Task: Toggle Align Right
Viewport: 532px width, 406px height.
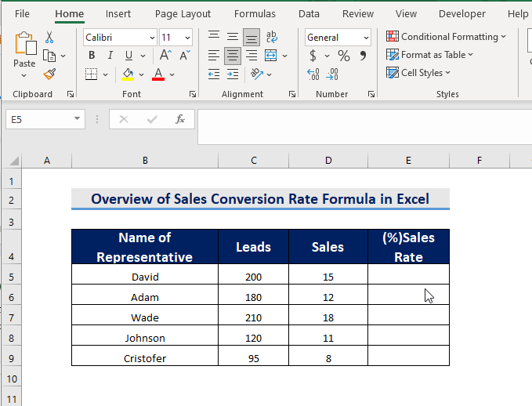Action: point(252,56)
